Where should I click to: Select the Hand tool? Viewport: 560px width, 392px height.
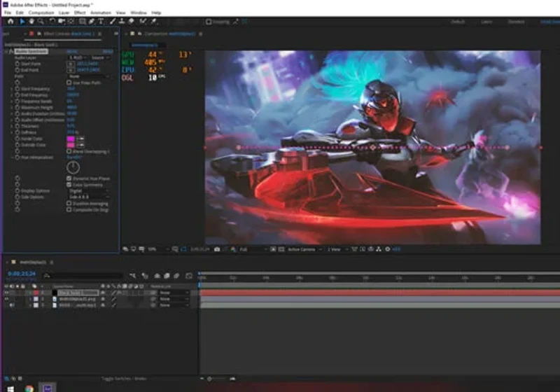[31, 22]
